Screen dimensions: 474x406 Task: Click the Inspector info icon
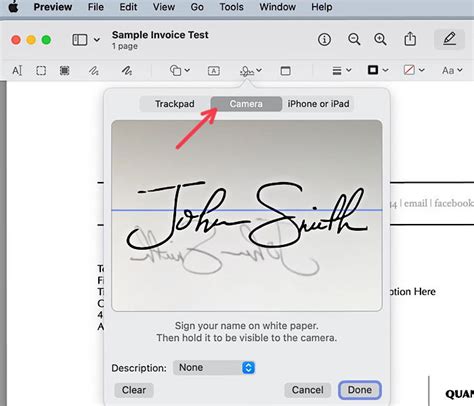[x=324, y=40]
